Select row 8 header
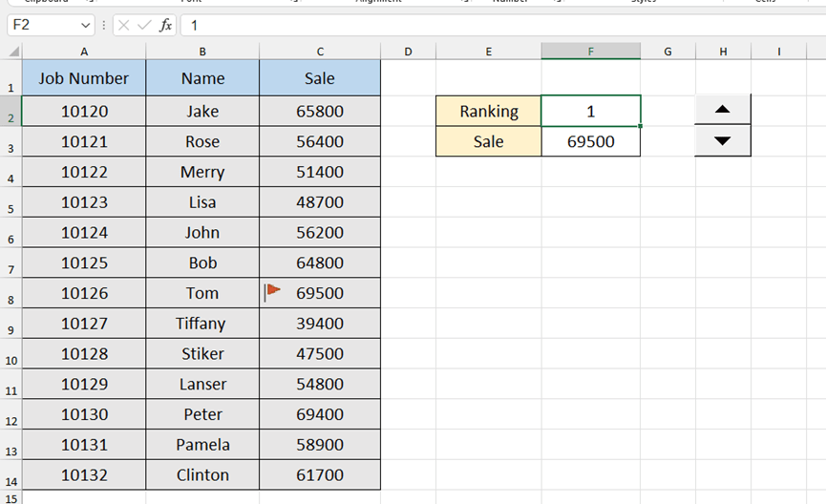This screenshot has height=504, width=826. pyautogui.click(x=11, y=293)
